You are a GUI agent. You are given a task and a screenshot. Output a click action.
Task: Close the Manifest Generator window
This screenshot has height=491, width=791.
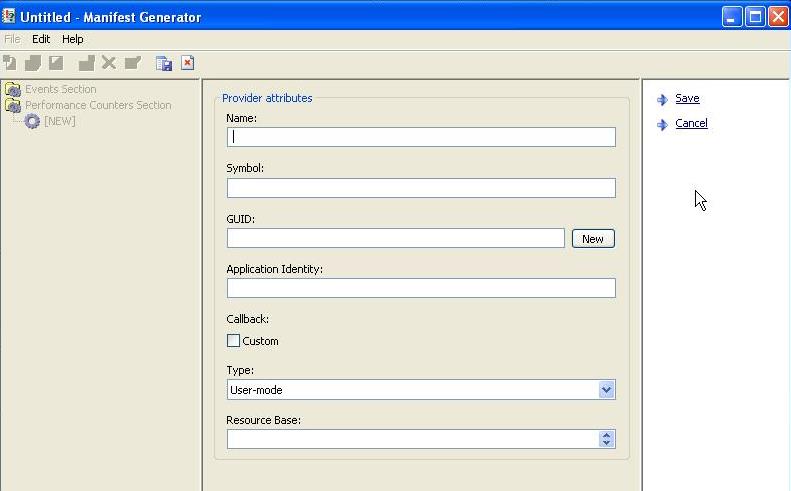(x=778, y=17)
